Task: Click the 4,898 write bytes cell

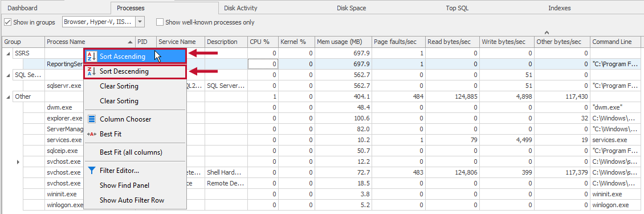Action: [x=507, y=96]
